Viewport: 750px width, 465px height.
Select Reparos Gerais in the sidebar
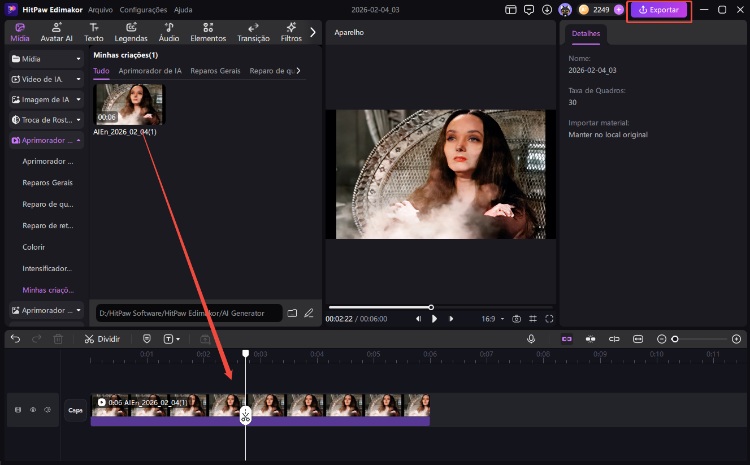tap(47, 183)
